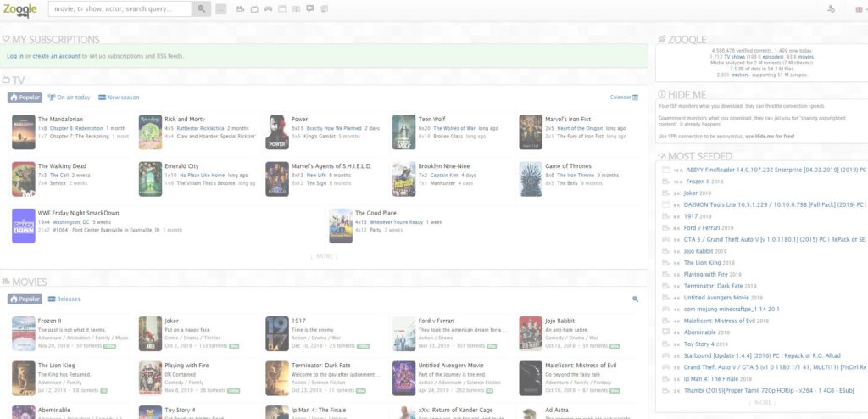
Task: Open the Apps window icon in top bar
Action: [282, 8]
